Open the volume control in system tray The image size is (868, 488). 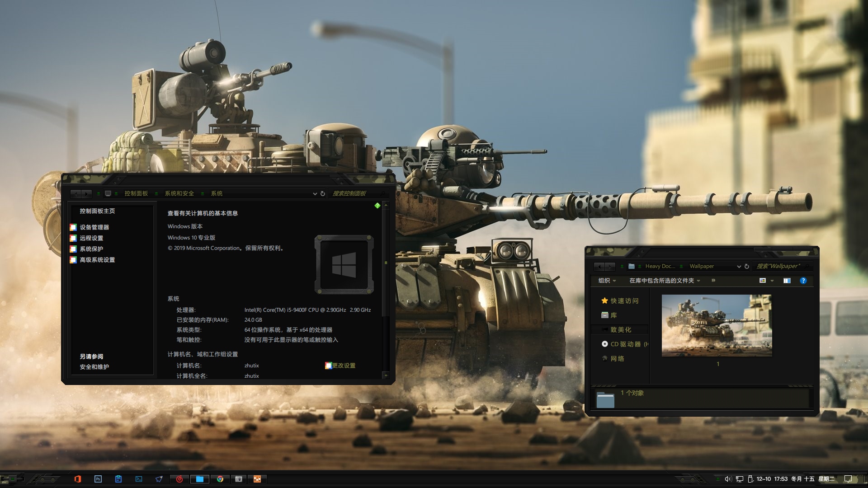727,479
